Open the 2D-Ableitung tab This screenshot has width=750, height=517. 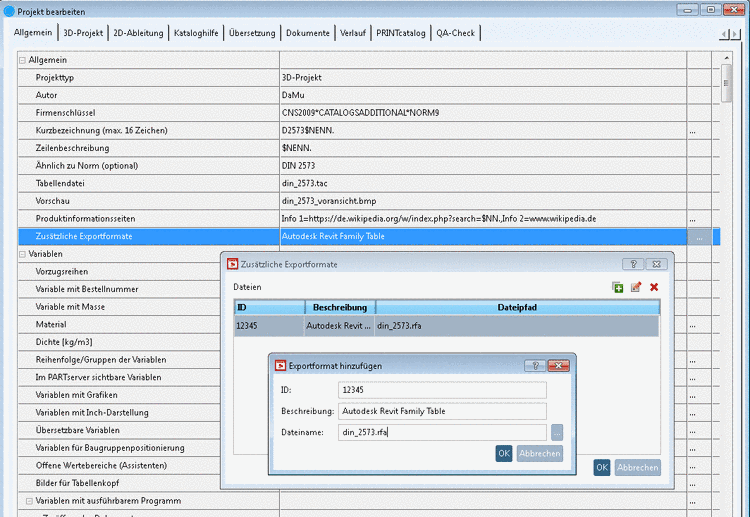[x=138, y=33]
